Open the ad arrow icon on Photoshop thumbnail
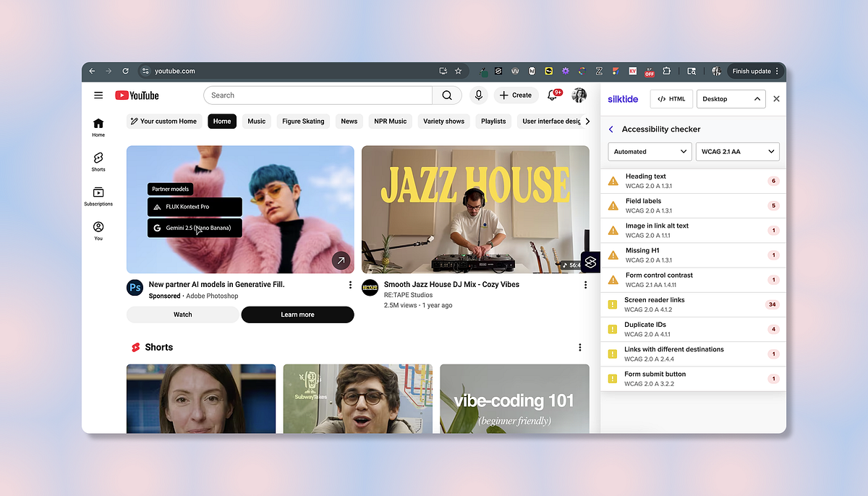This screenshot has width=868, height=496. click(x=341, y=260)
